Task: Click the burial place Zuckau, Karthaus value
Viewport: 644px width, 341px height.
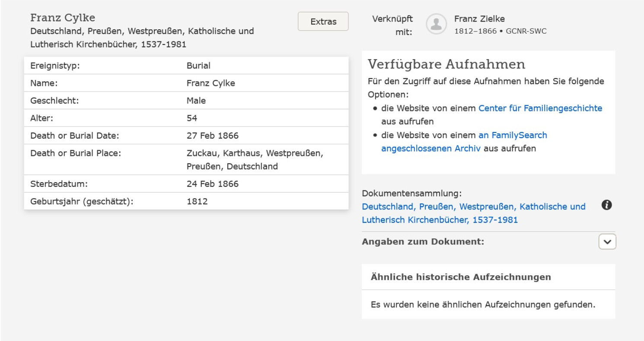Action: click(x=255, y=154)
